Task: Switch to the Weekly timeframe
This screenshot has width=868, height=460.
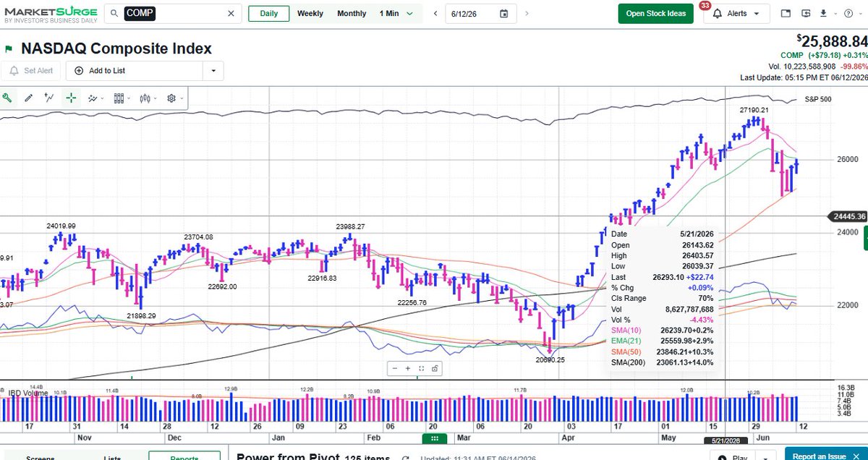Action: point(310,13)
